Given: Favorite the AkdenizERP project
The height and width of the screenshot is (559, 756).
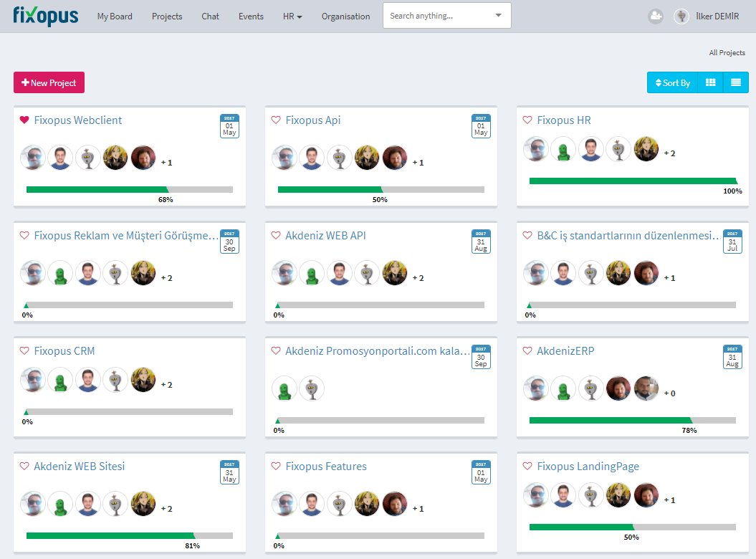Looking at the screenshot, I should 527,350.
